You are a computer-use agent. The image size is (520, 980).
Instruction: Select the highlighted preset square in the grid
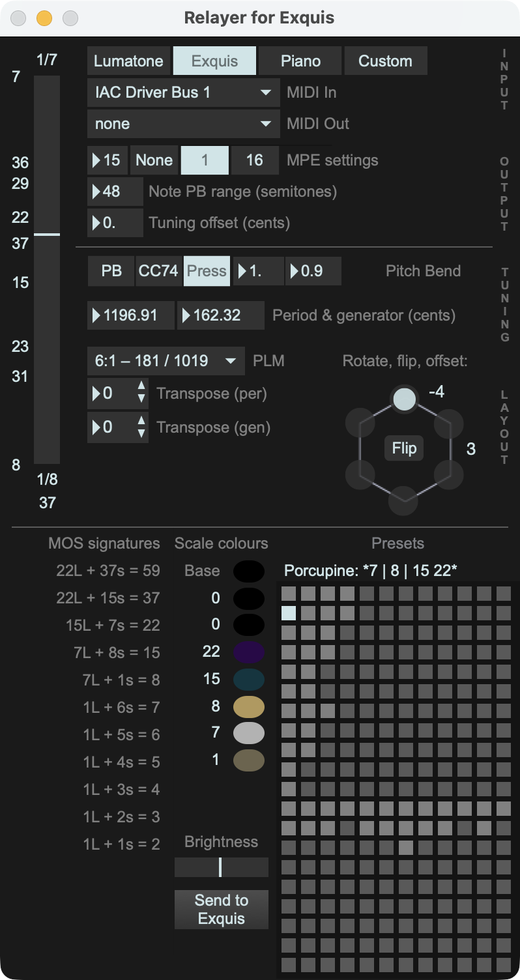click(289, 613)
